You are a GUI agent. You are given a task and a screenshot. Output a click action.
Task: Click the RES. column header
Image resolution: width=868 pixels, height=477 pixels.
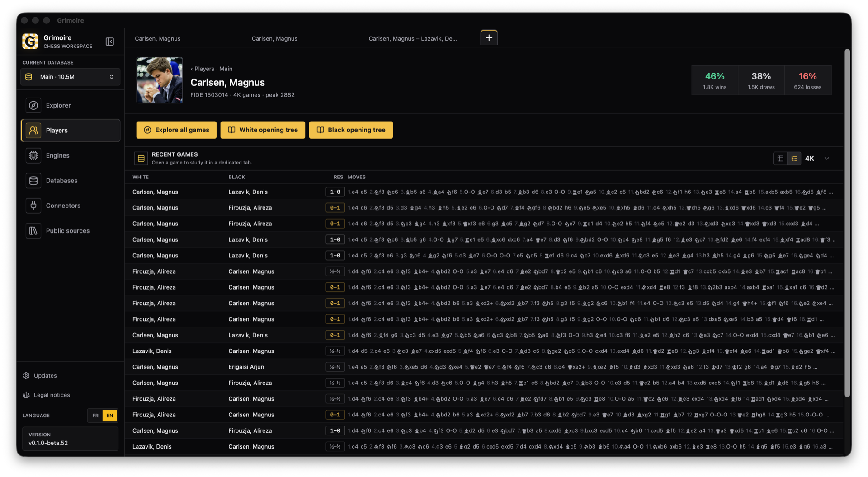tap(339, 177)
